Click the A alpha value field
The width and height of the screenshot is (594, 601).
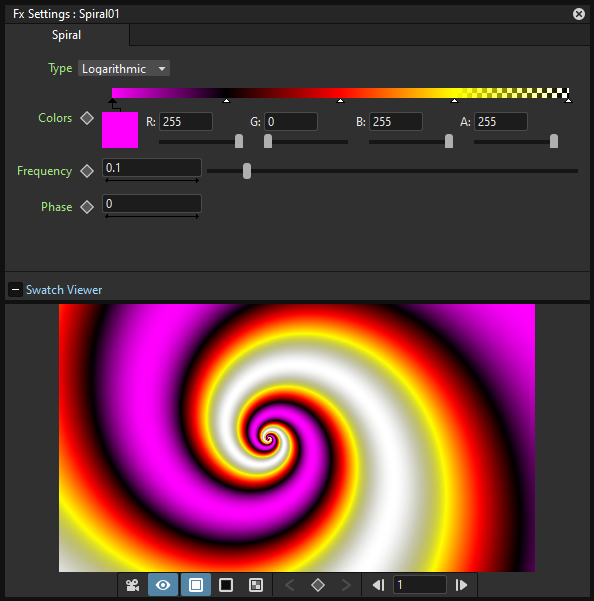tap(501, 122)
